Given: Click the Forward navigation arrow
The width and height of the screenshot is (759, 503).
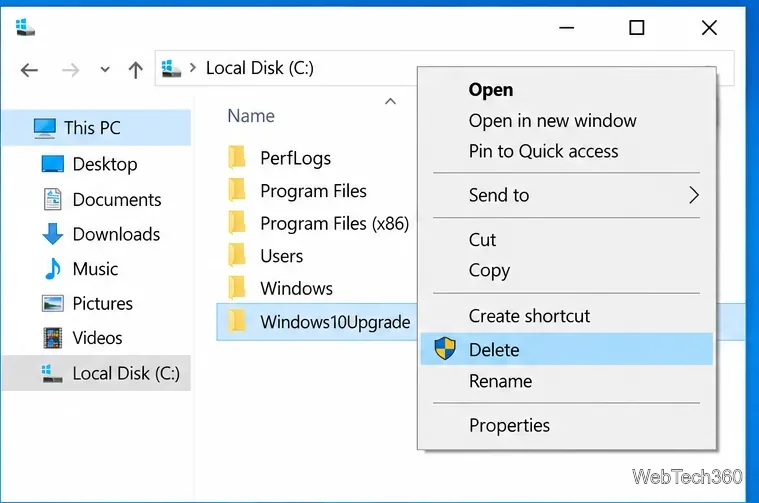Looking at the screenshot, I should 71,70.
